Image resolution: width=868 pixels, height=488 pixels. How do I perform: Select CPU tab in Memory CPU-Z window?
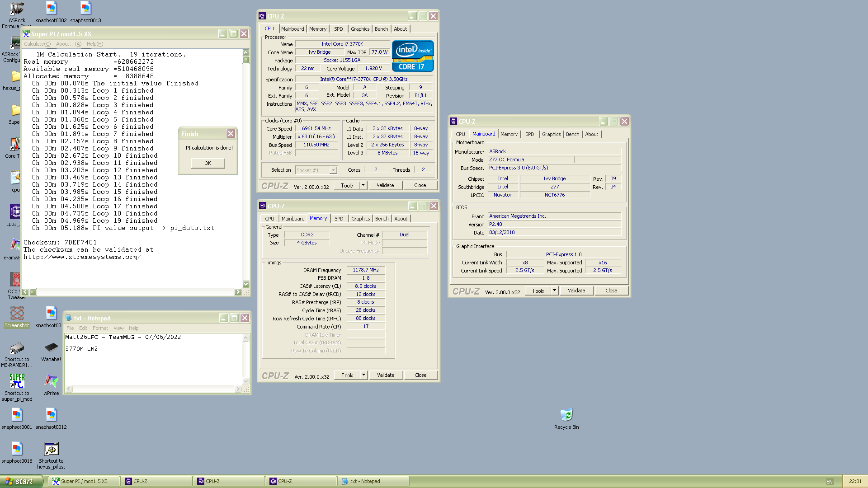click(269, 219)
